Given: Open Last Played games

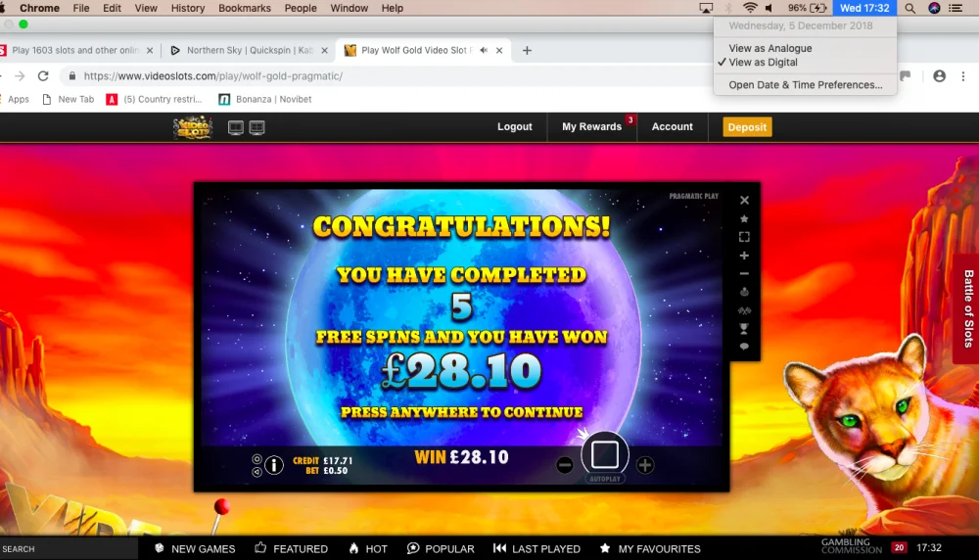Looking at the screenshot, I should (536, 549).
